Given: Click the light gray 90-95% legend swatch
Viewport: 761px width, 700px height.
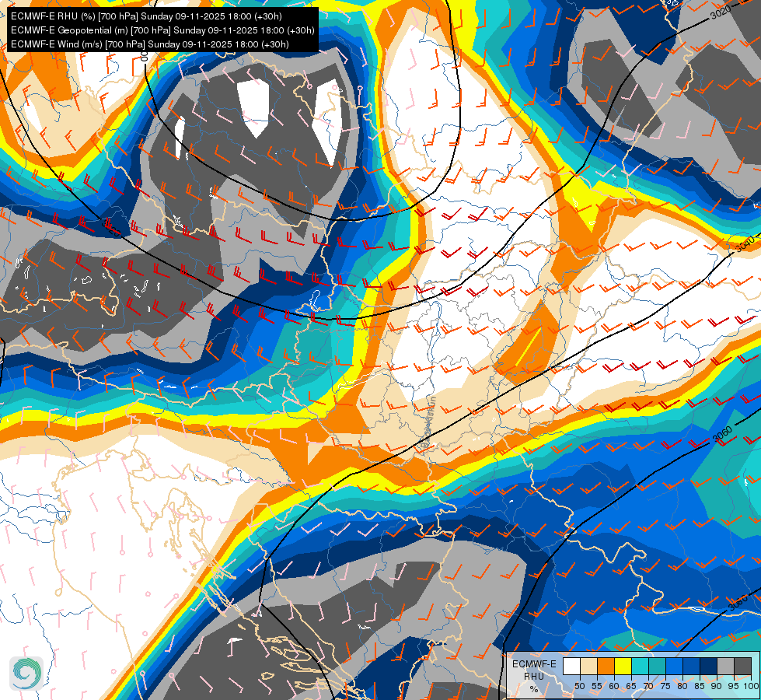Looking at the screenshot, I should [725, 667].
